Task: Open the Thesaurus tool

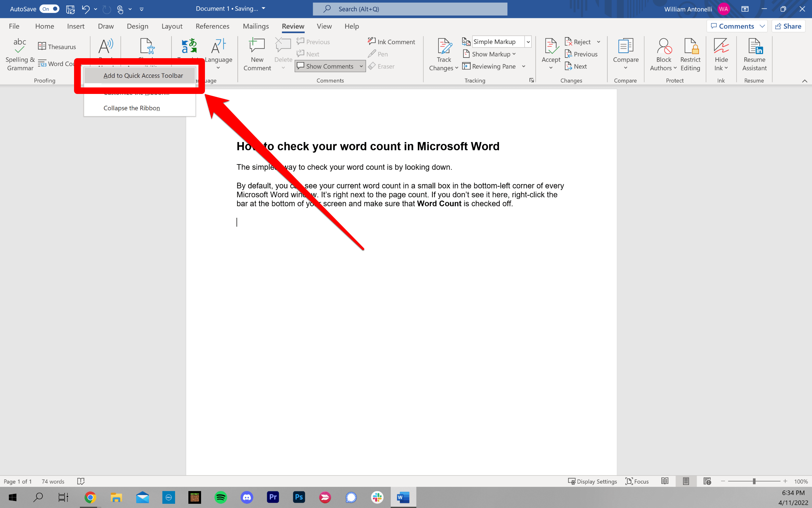Action: [57, 47]
